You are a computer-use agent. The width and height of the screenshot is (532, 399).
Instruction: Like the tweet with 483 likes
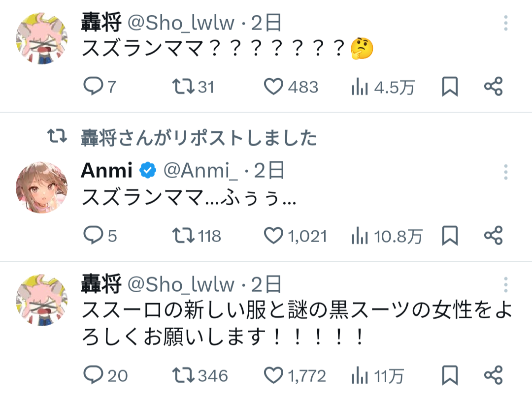click(274, 87)
